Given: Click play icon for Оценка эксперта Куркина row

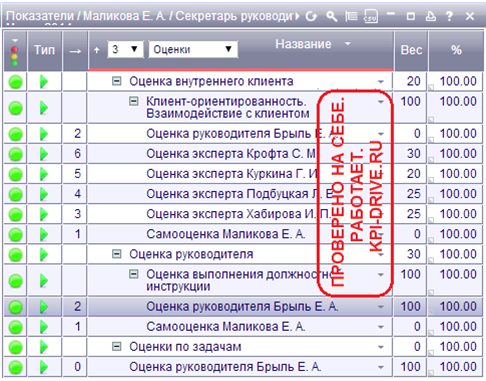Looking at the screenshot, I should coord(44,174).
